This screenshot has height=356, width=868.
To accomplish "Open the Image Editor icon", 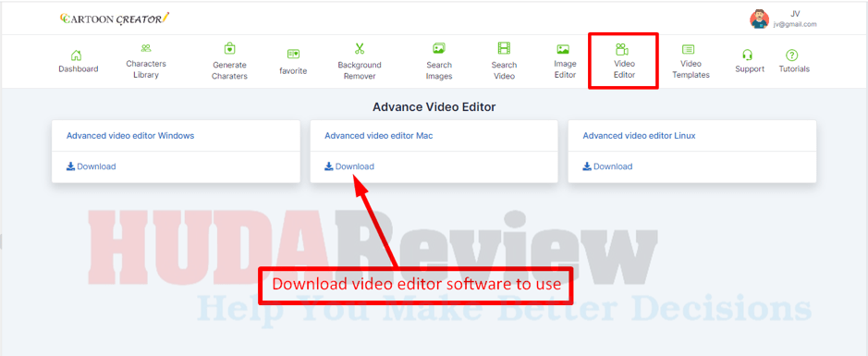I will (x=563, y=49).
